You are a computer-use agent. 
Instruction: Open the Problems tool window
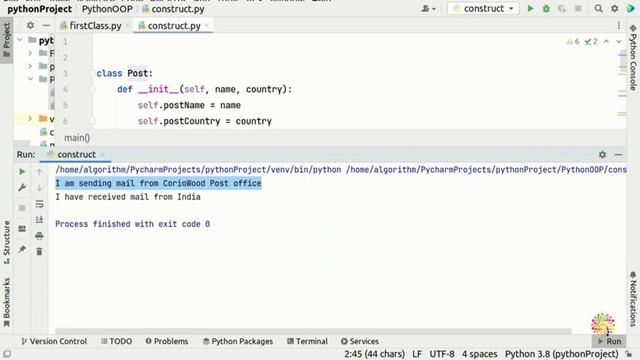(167, 341)
